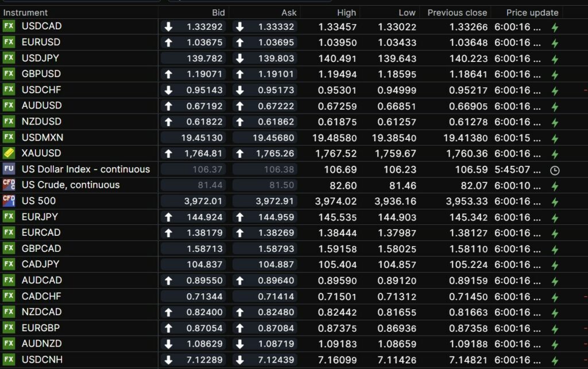Click the EURUSD bid price 1.03675
The width and height of the screenshot is (588, 369).
(204, 42)
